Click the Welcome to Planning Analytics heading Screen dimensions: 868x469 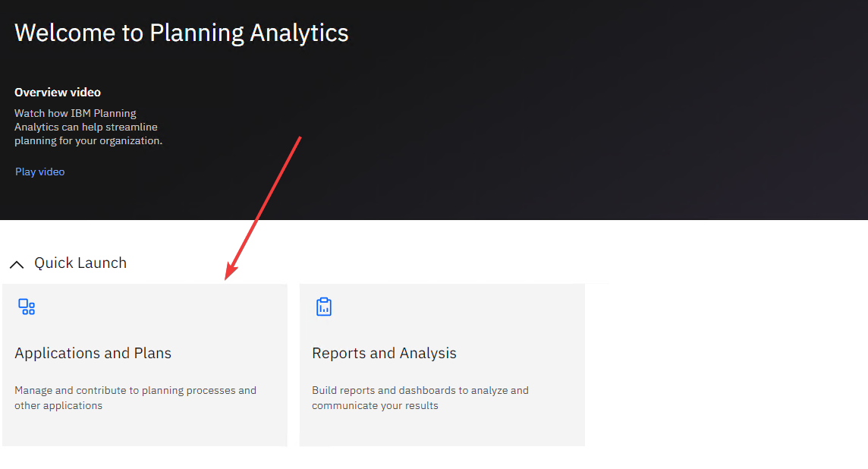(x=181, y=33)
